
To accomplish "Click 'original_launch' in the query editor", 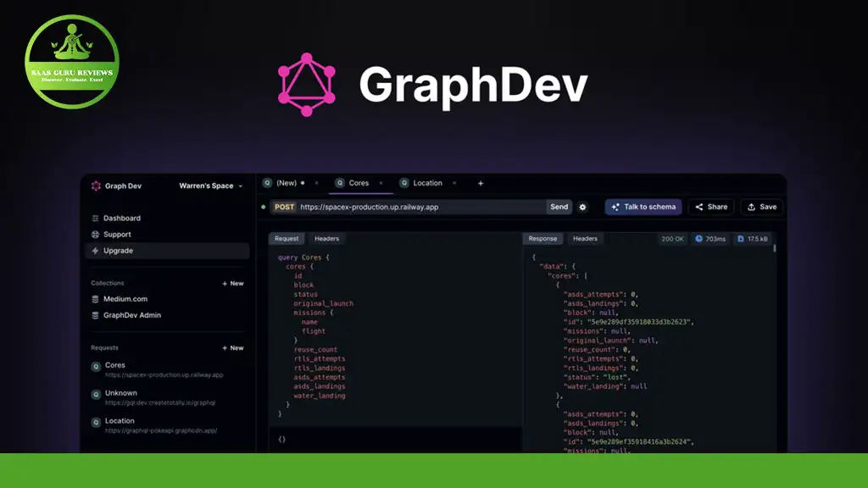I will point(323,304).
